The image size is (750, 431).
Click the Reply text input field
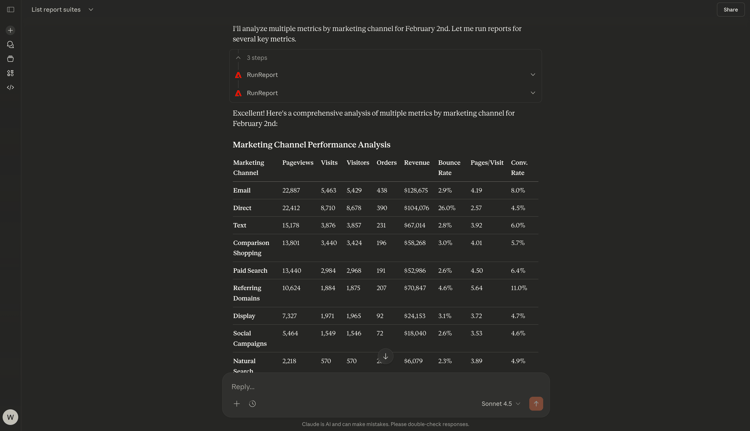click(386, 387)
